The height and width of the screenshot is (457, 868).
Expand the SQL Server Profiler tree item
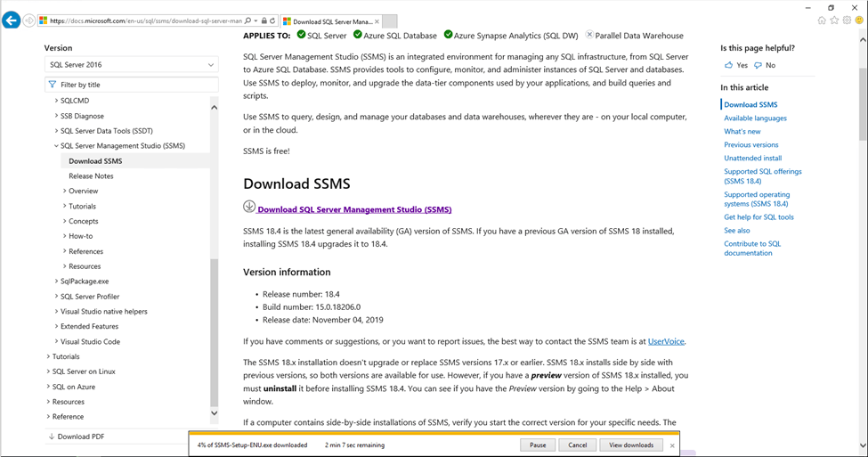[57, 297]
